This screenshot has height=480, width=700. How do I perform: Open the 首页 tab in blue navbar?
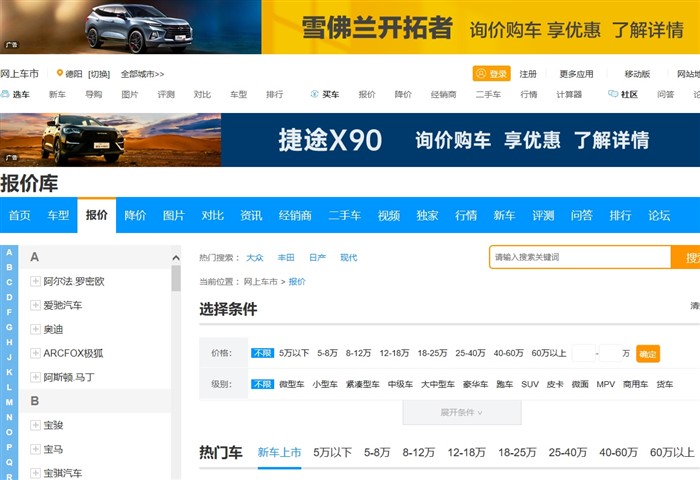pos(19,215)
